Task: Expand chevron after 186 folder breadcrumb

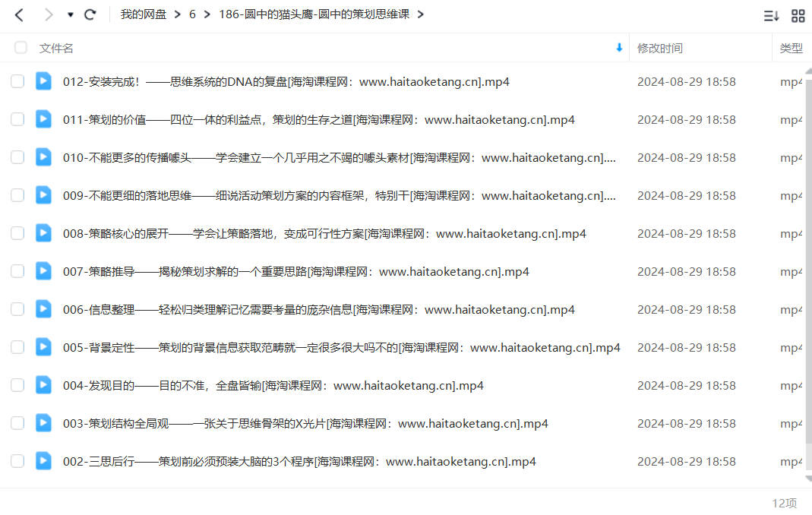Action: [x=421, y=14]
